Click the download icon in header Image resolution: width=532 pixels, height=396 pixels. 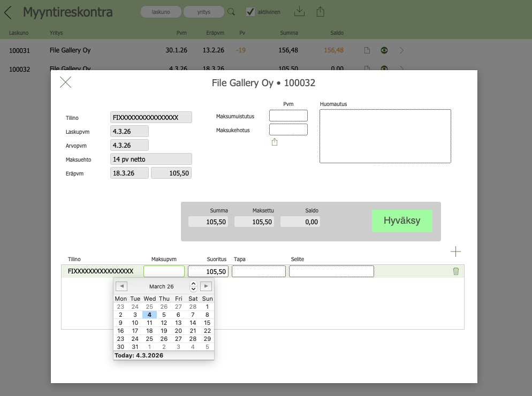[x=300, y=11]
